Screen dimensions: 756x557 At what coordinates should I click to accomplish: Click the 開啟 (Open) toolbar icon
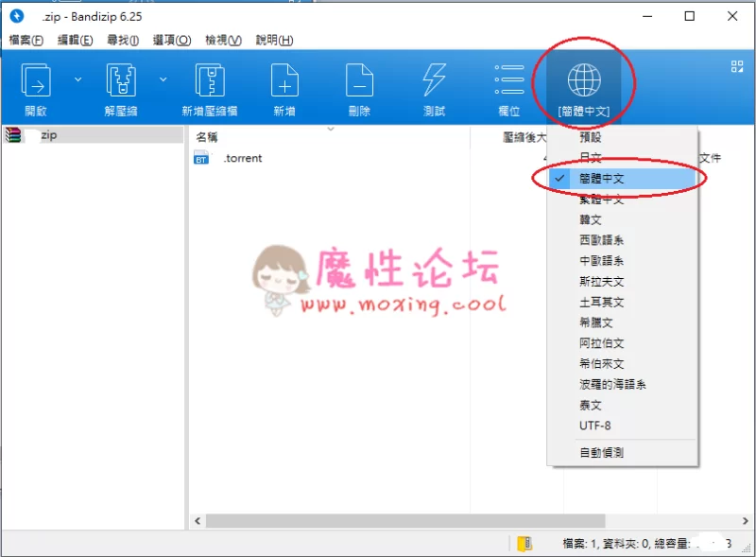[36, 81]
